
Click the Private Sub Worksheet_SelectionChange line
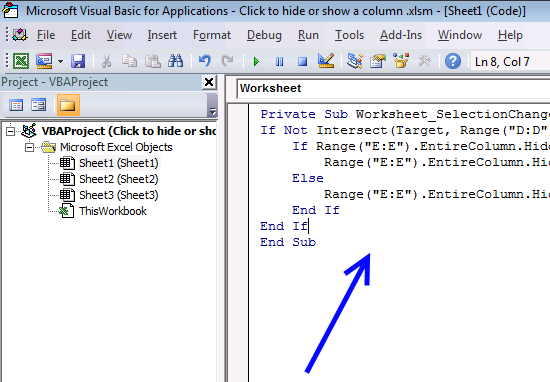[x=405, y=114]
